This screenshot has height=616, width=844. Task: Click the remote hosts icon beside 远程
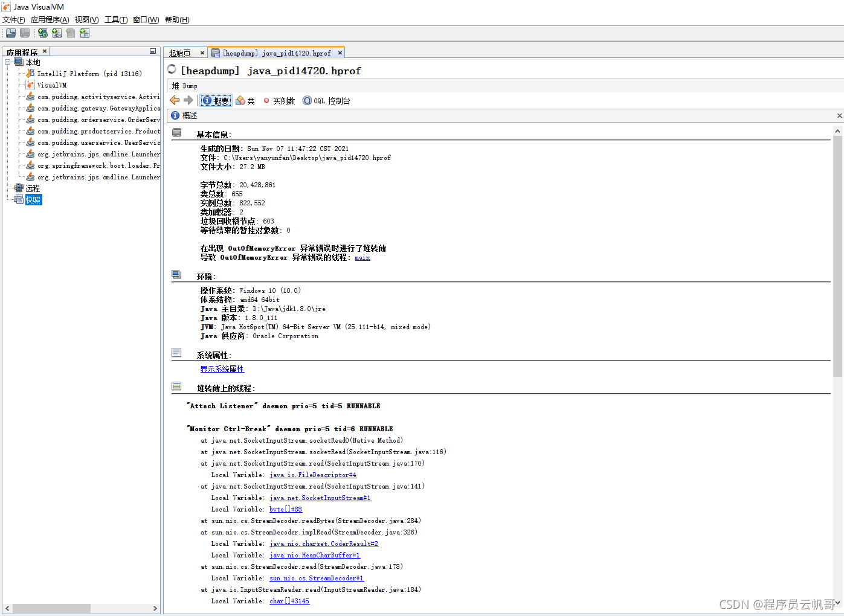tap(19, 188)
